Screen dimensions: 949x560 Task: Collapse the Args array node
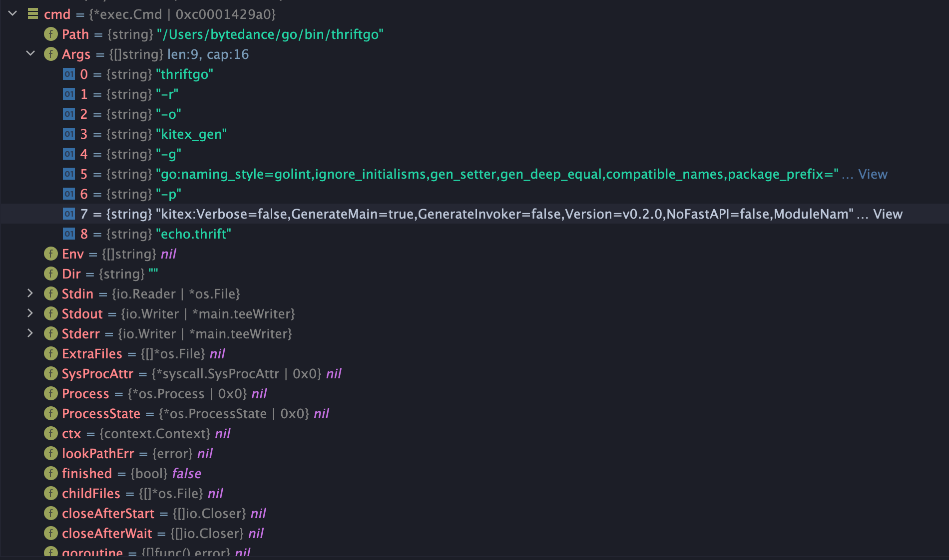[x=30, y=54]
